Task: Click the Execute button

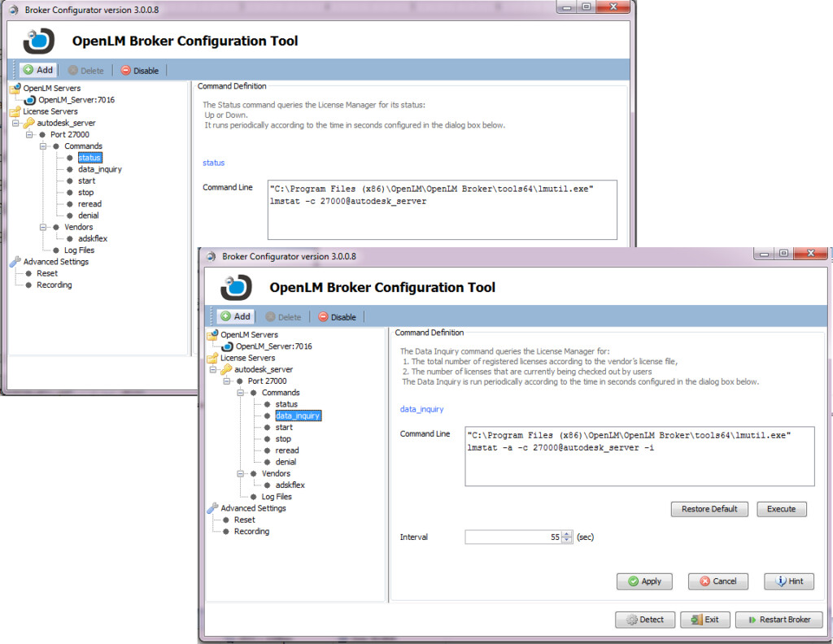Action: [782, 509]
